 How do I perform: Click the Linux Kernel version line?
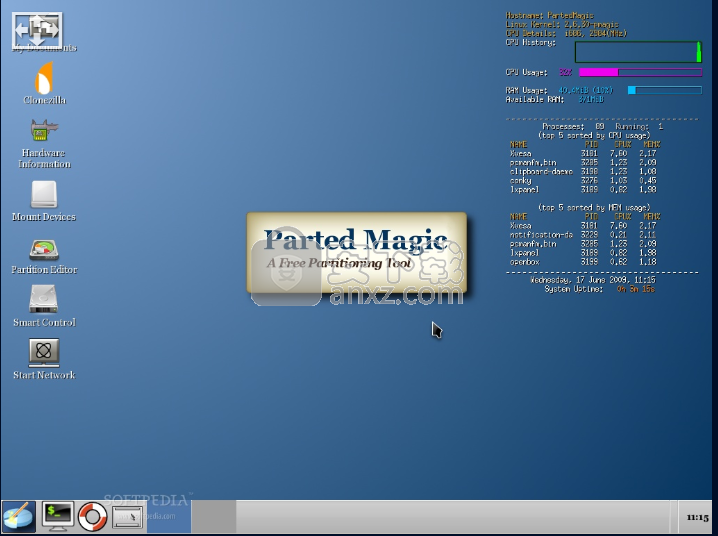(x=562, y=25)
